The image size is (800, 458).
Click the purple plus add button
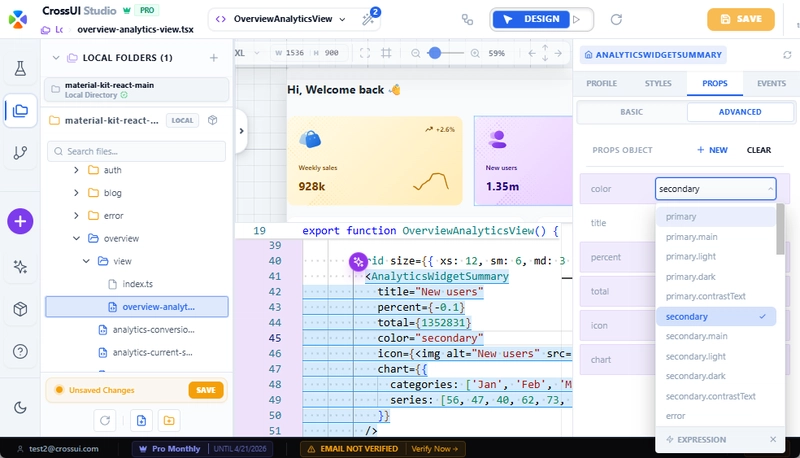point(20,221)
